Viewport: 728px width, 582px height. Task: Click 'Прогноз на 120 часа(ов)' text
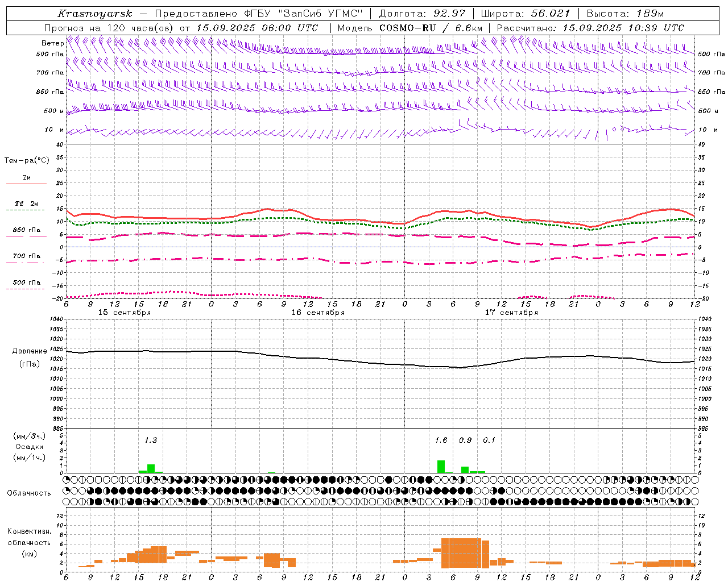pyautogui.click(x=109, y=28)
